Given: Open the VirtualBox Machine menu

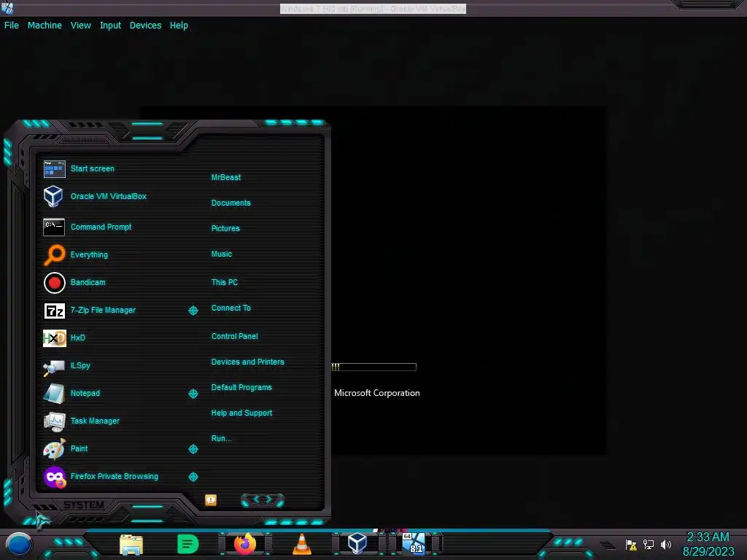Looking at the screenshot, I should click(x=44, y=26).
